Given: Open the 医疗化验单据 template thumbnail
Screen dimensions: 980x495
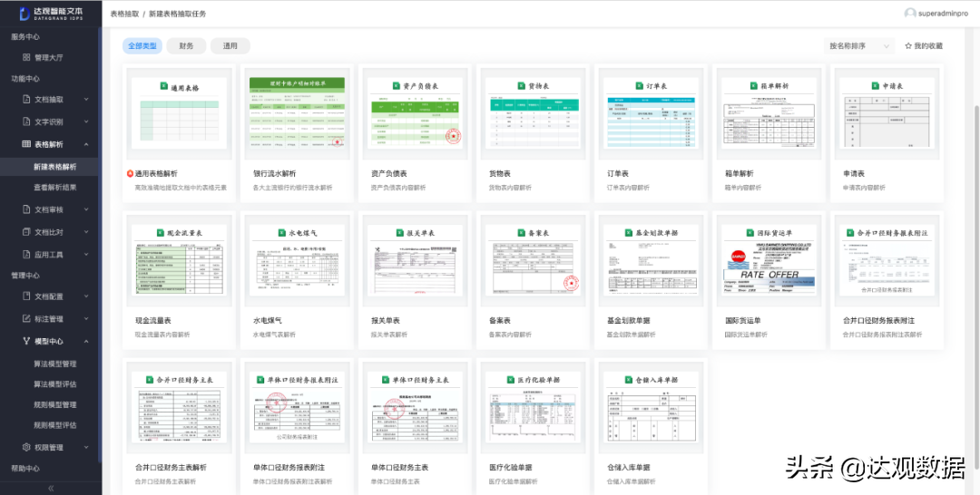Looking at the screenshot, I should pyautogui.click(x=534, y=408).
